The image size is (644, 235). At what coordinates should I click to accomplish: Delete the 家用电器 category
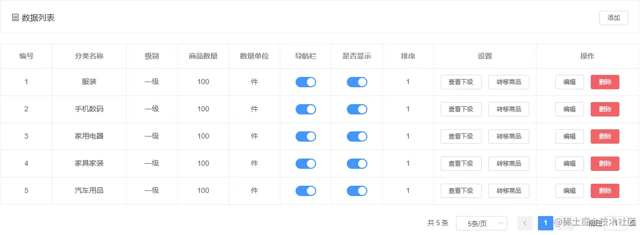[x=605, y=136]
